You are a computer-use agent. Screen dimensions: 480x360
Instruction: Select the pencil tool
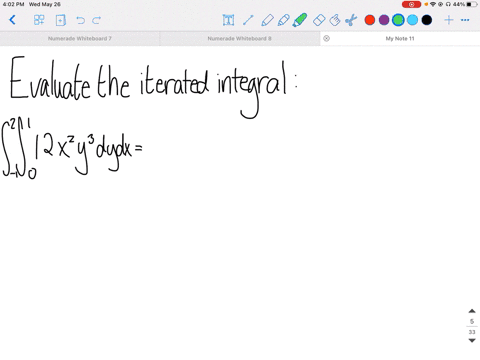coord(283,20)
